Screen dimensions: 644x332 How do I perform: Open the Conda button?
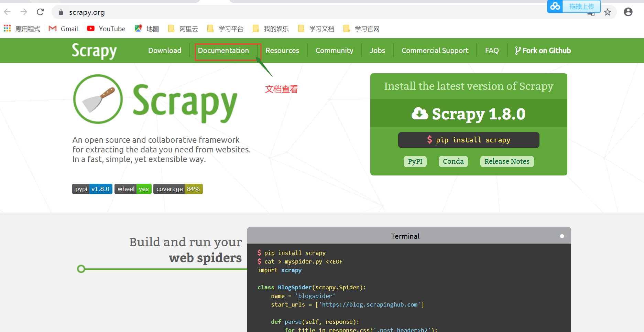point(453,161)
